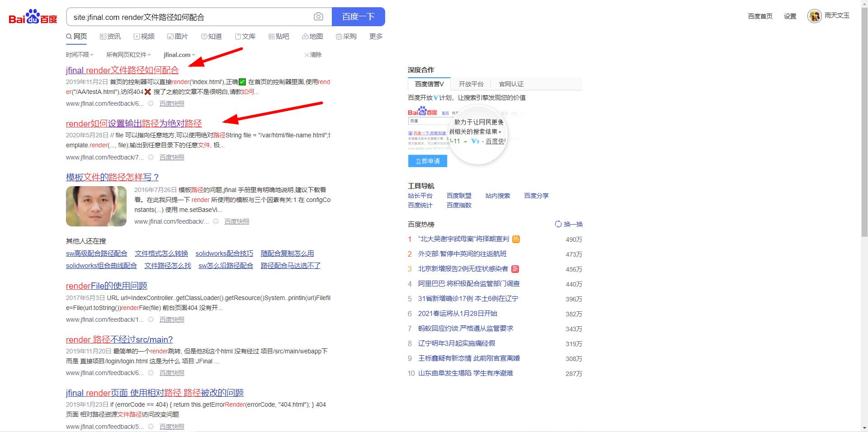Viewport: 868px width, 432px height.
Task: Open result 模板文件的路径怎样写？
Action: click(x=113, y=177)
